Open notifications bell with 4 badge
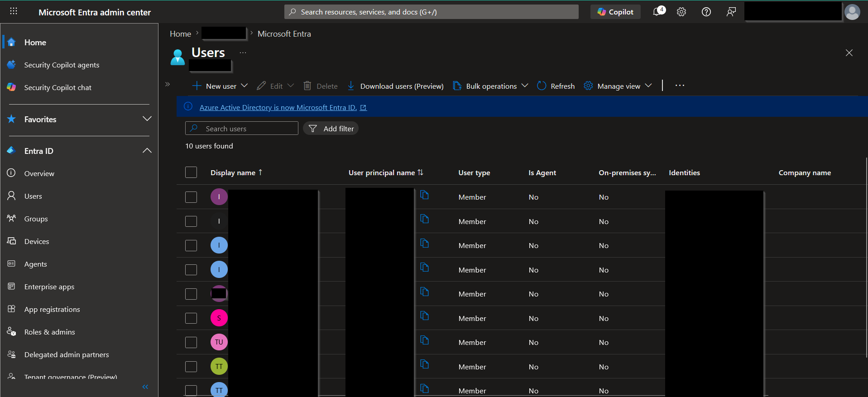The width and height of the screenshot is (868, 397). coord(659,11)
